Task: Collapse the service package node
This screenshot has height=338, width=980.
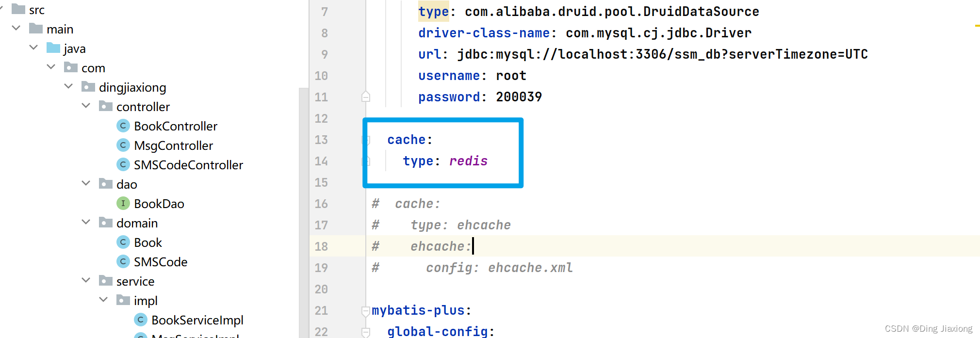Action: tap(86, 280)
